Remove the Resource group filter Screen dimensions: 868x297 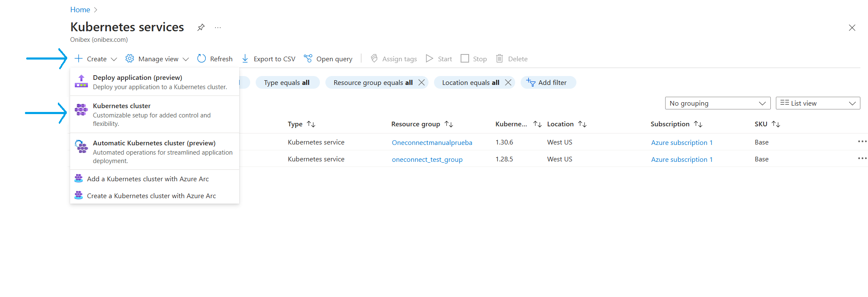click(x=421, y=82)
